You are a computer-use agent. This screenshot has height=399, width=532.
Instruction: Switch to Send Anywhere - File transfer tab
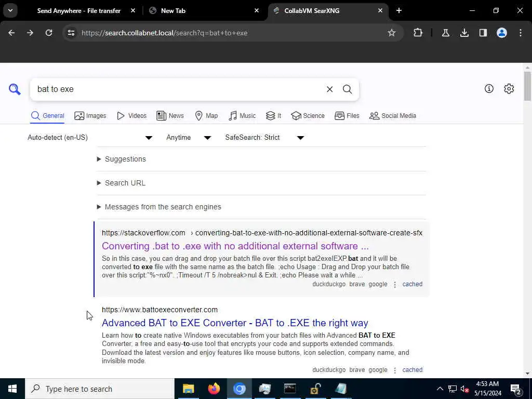click(x=79, y=11)
